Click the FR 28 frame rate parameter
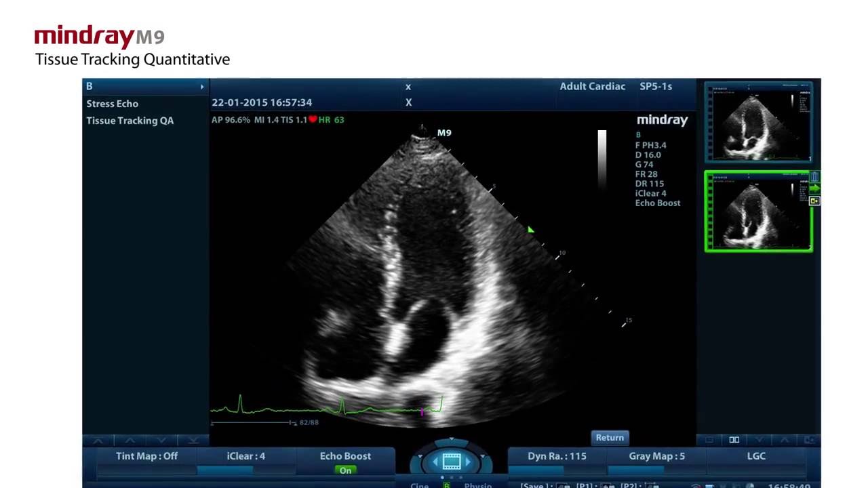Viewport: 868px width, 488px height. (646, 174)
